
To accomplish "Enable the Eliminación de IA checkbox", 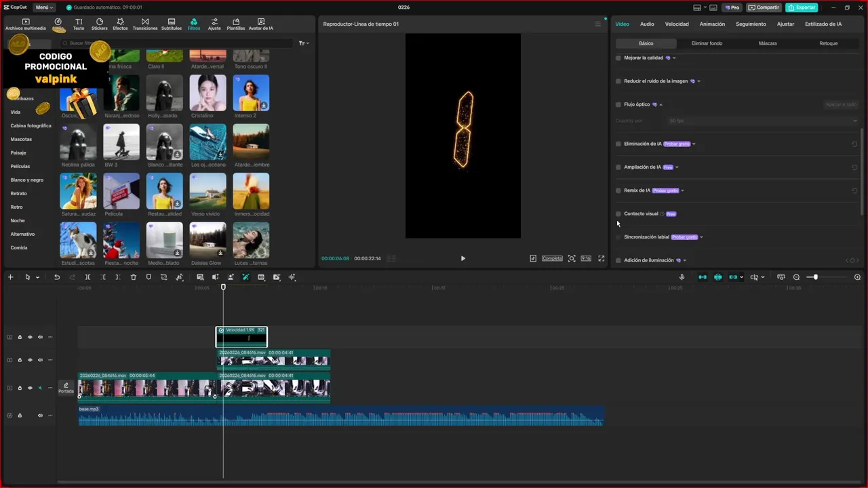I will [x=618, y=144].
